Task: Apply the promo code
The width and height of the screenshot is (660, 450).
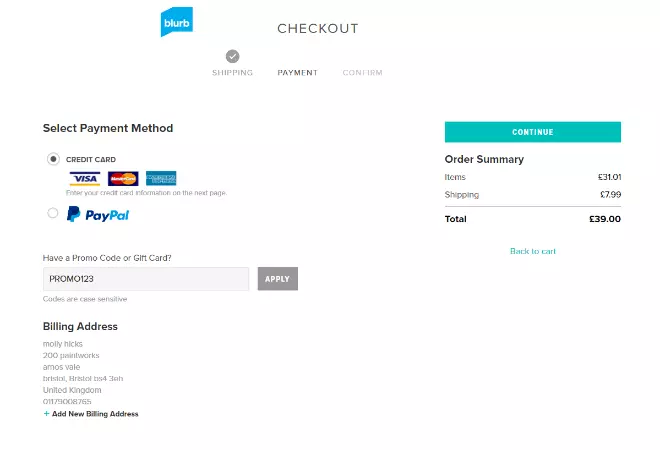Action: (277, 279)
